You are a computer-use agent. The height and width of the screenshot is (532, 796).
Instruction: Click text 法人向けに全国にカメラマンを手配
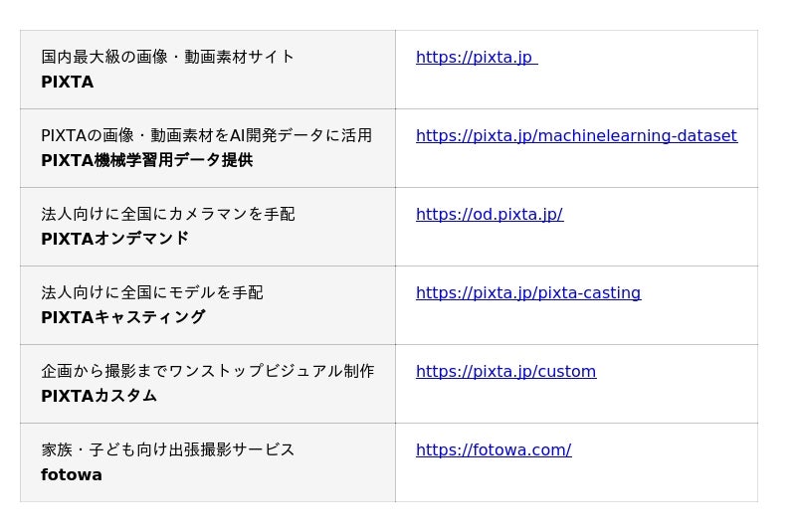tap(167, 214)
